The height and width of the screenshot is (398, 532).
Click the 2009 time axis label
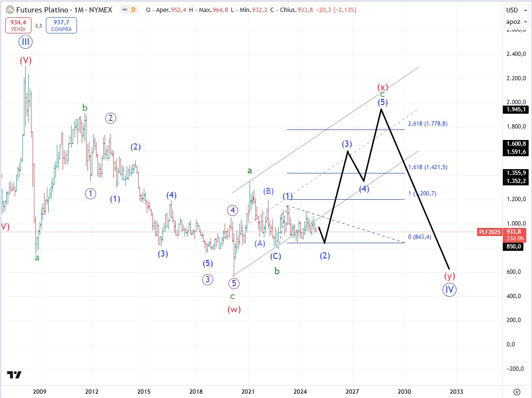coord(40,392)
